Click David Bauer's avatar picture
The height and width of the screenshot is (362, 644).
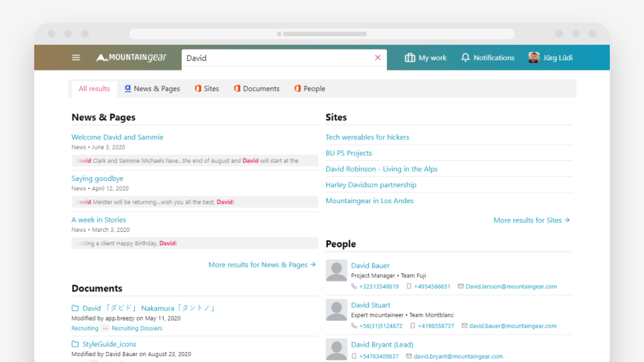[336, 270]
